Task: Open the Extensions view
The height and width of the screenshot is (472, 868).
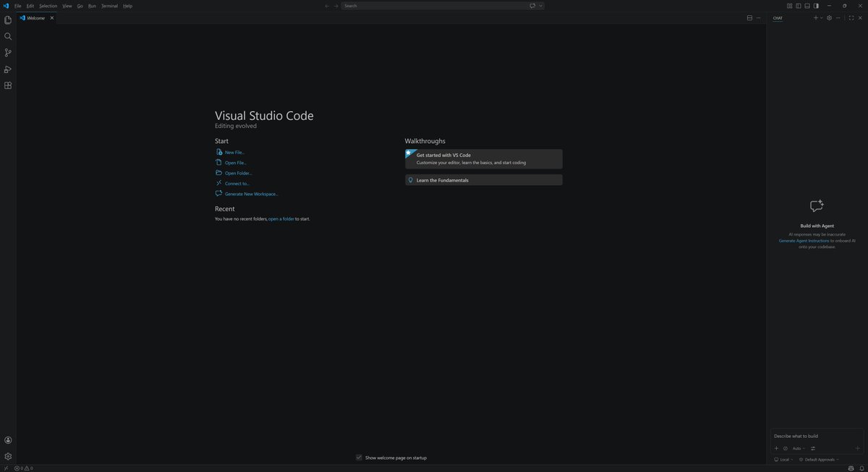Action: pyautogui.click(x=8, y=85)
